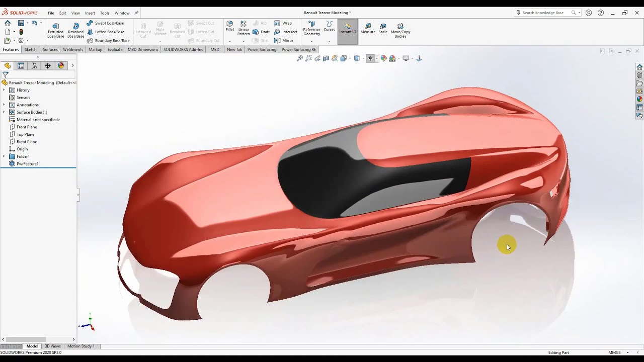Click the Draft tool
Viewport: 644px width, 362px height.
(261, 32)
